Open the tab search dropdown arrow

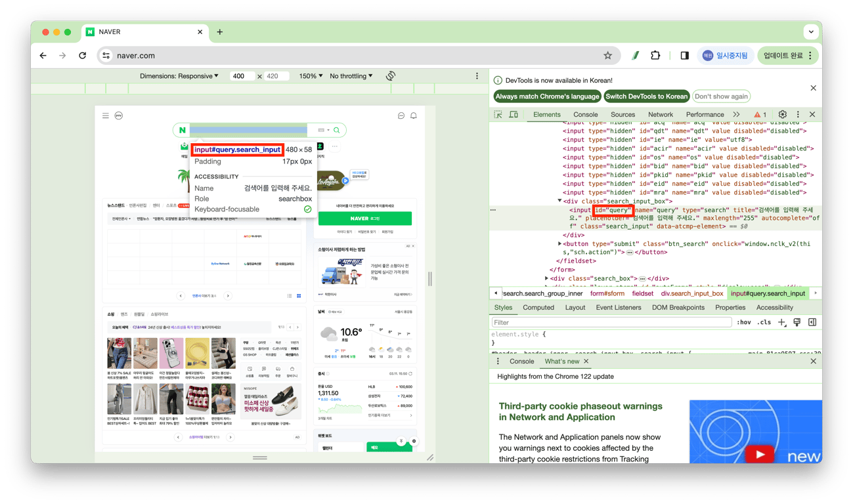811,31
